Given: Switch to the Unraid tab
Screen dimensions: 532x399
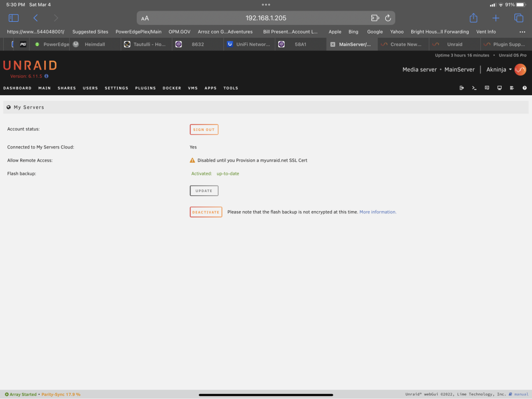Looking at the screenshot, I should (454, 45).
